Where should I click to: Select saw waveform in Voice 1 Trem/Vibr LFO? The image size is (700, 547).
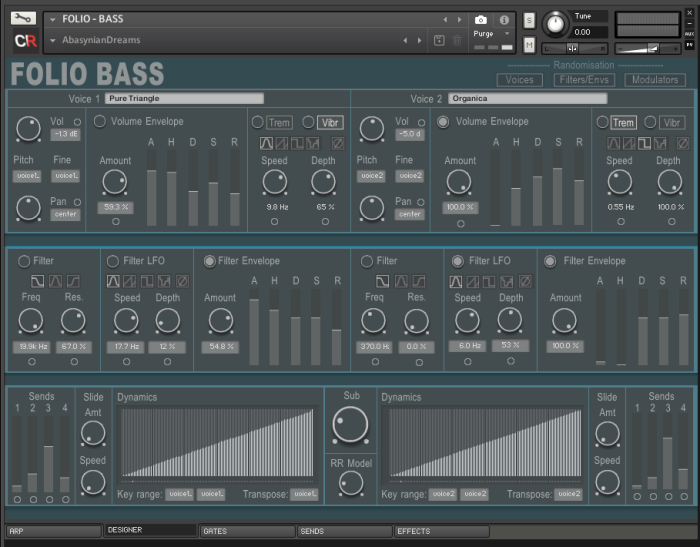[282, 143]
